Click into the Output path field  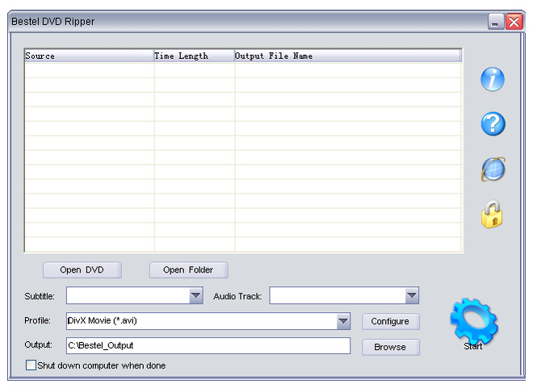pos(208,345)
